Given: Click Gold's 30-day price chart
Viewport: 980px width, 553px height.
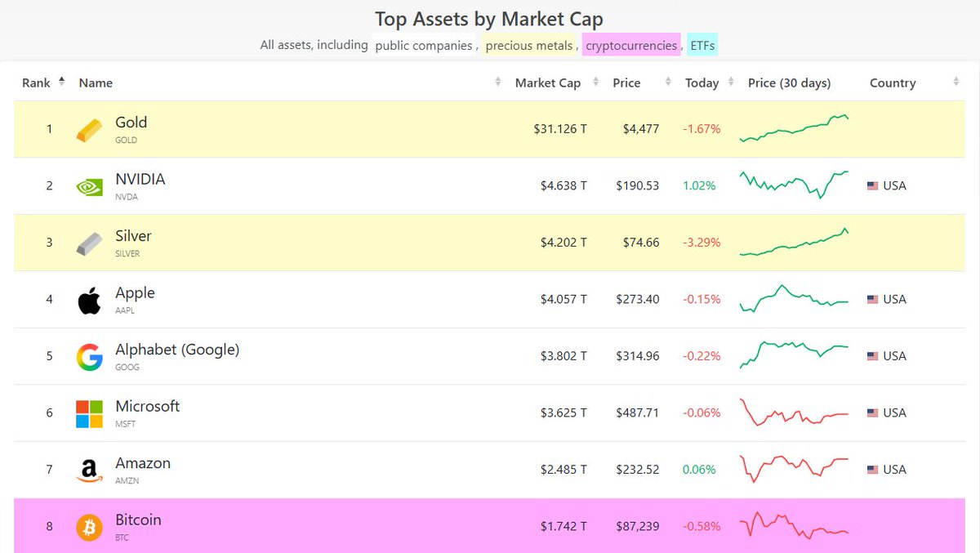Looking at the screenshot, I should 795,129.
